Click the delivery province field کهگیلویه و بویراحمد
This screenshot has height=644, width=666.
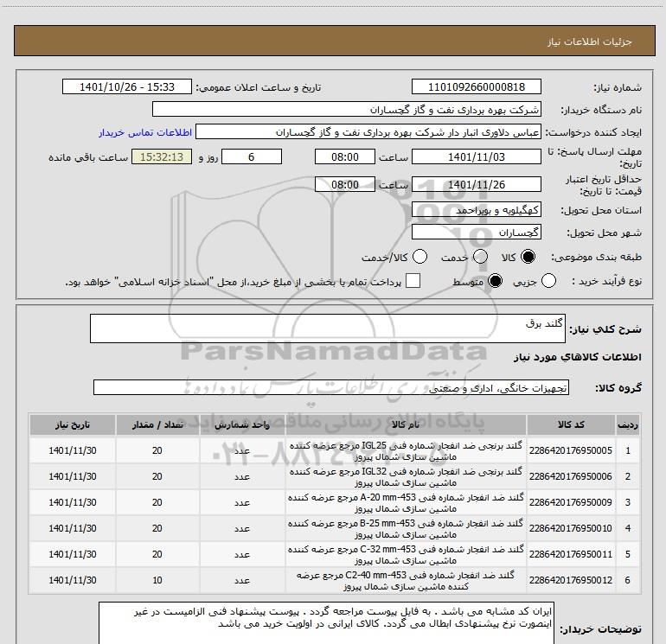click(x=476, y=210)
